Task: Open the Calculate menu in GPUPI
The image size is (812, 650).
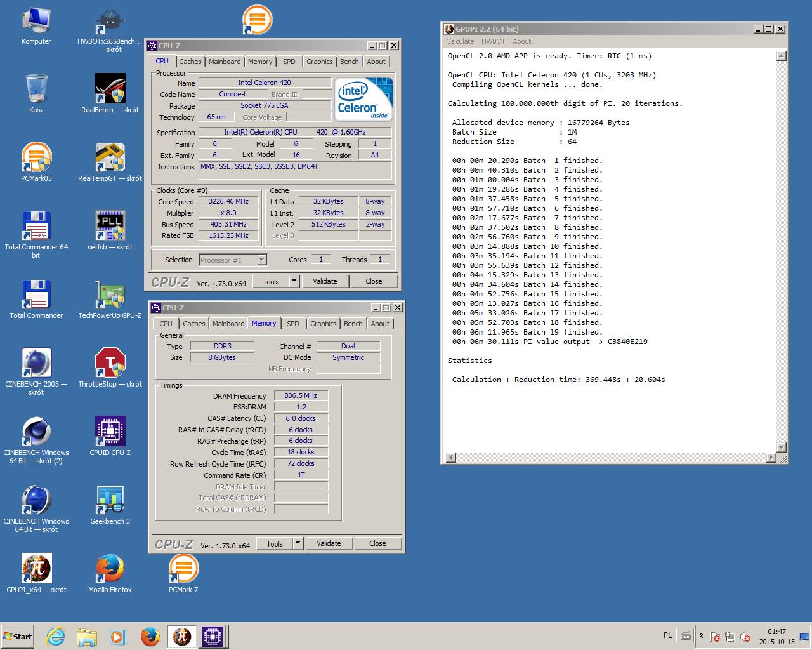Action: click(460, 41)
